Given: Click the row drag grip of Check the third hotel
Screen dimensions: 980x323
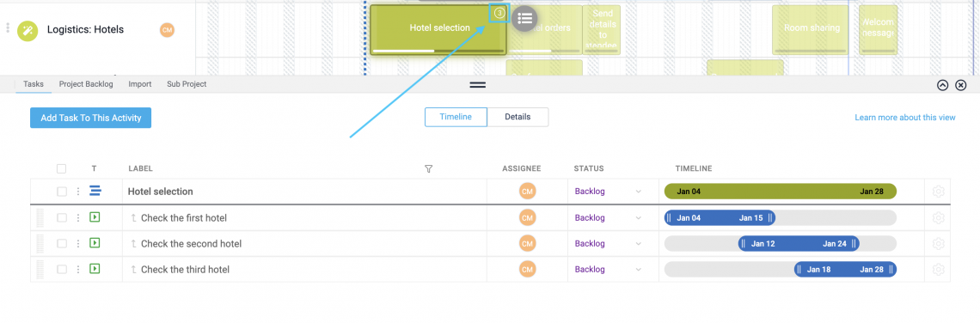Looking at the screenshot, I should point(40,269).
